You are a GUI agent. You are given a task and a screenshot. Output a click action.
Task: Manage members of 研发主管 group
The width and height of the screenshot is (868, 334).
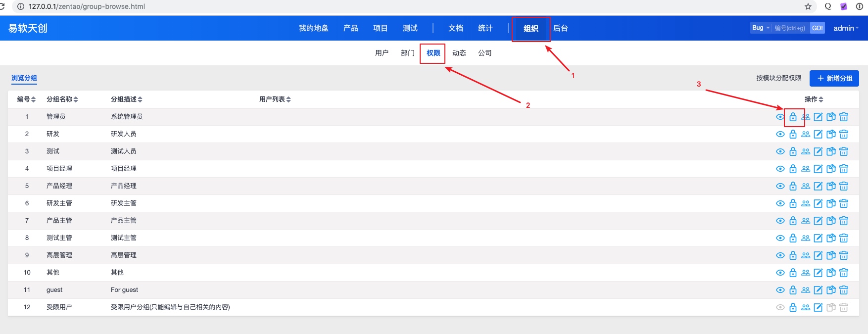tap(806, 203)
